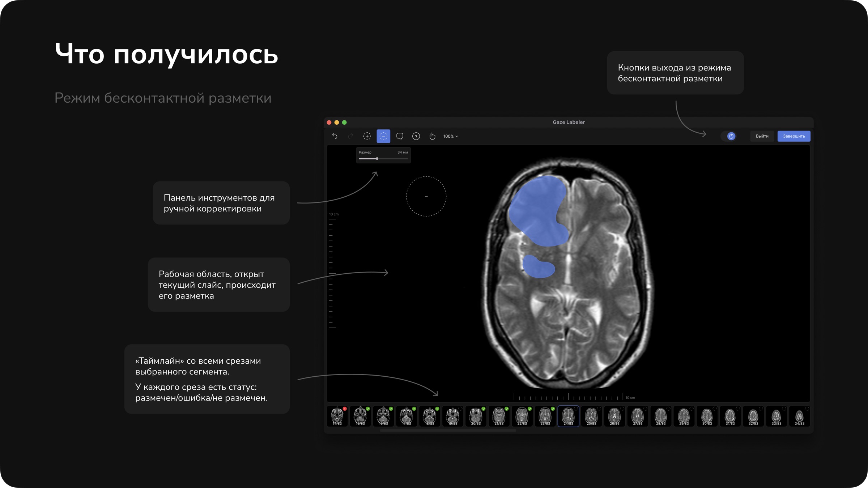Open slice thumbnail 29/83

click(684, 416)
